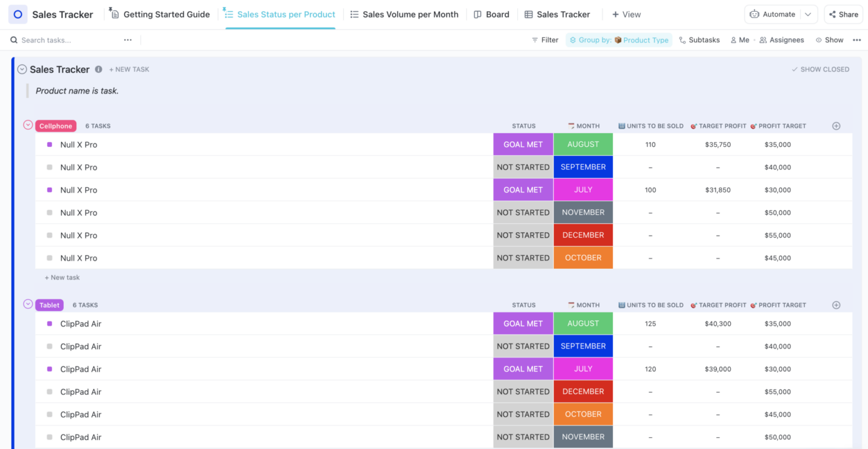Enable the Me filter mode
The height and width of the screenshot is (449, 868).
[x=740, y=40]
